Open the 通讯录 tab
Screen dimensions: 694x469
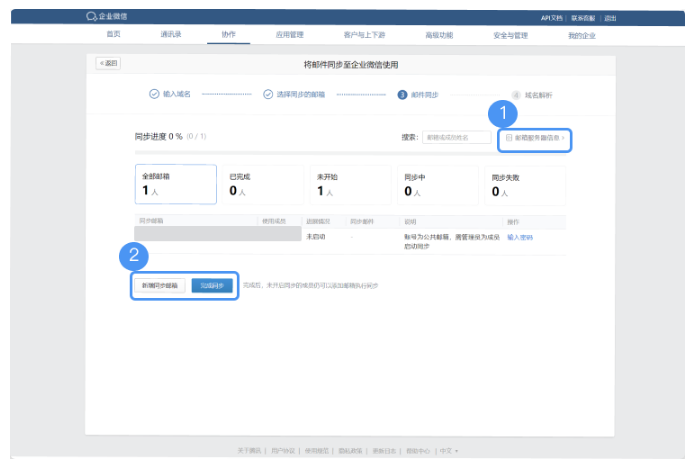coord(170,35)
